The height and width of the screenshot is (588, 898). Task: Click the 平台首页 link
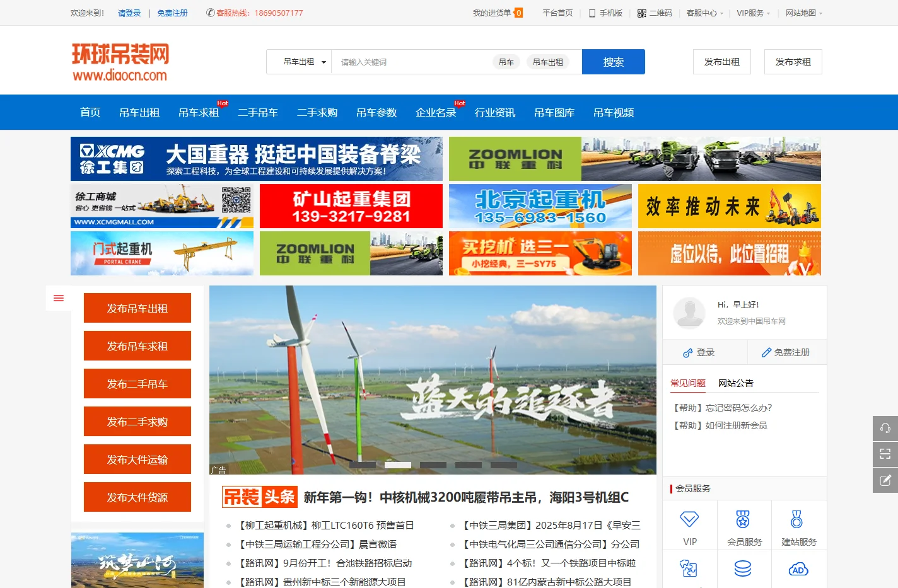(557, 13)
